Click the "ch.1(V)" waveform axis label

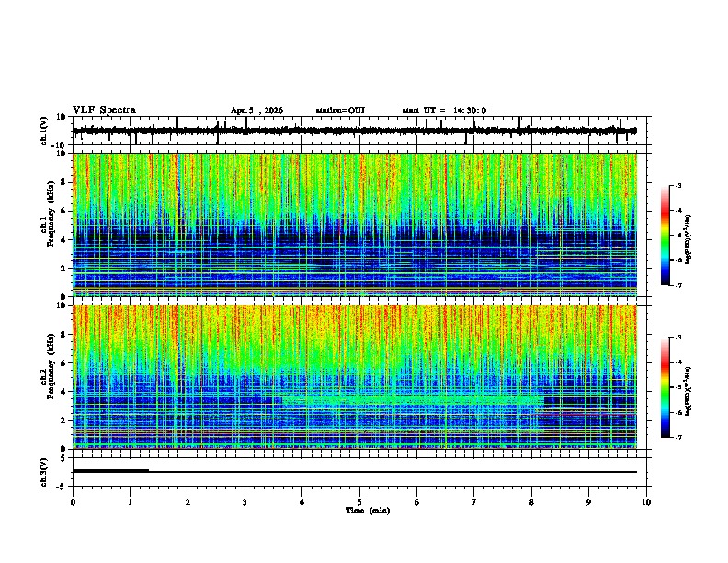coord(44,131)
